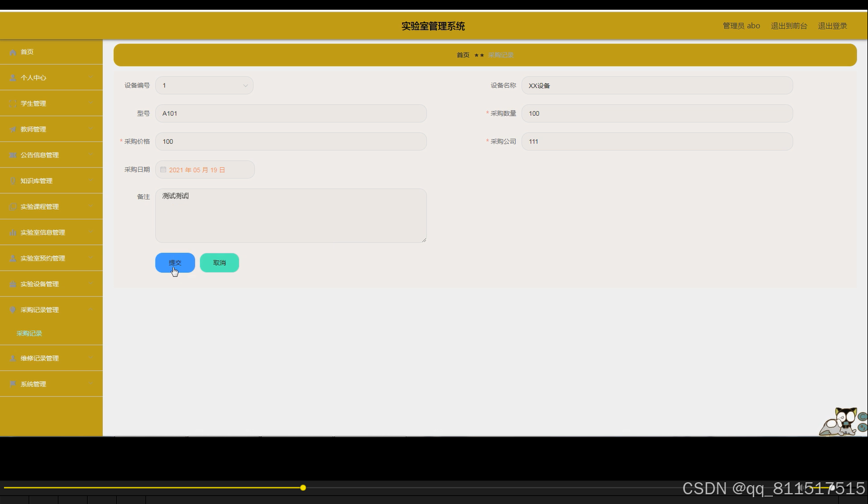
Task: Click the icon next to 知识库管理
Action: 13,181
